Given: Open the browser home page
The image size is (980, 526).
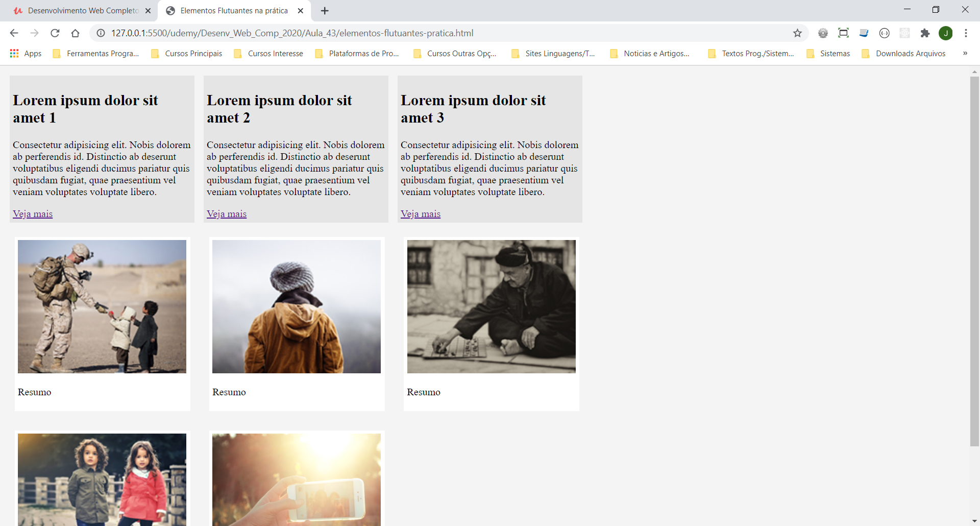Looking at the screenshot, I should click(75, 33).
